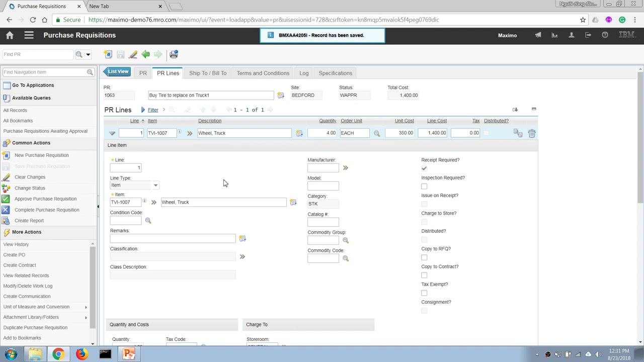Click the Quantity field for line 1
The width and height of the screenshot is (644, 362).
pyautogui.click(x=322, y=133)
